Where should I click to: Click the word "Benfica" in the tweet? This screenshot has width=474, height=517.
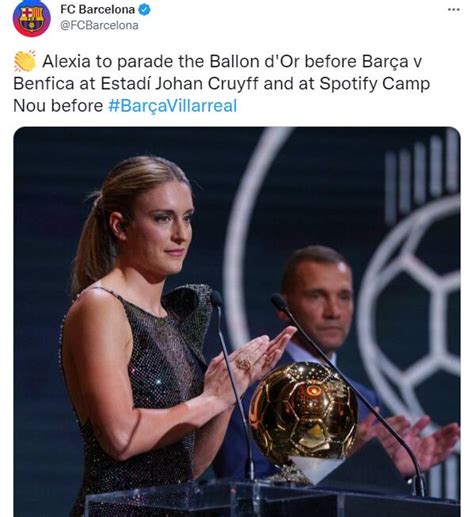44,83
